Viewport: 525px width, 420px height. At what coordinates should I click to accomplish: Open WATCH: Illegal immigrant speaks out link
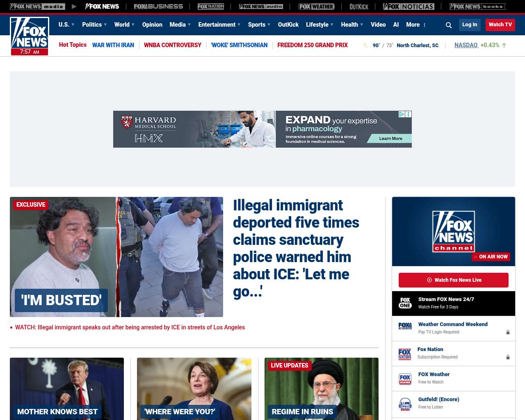pyautogui.click(x=130, y=327)
